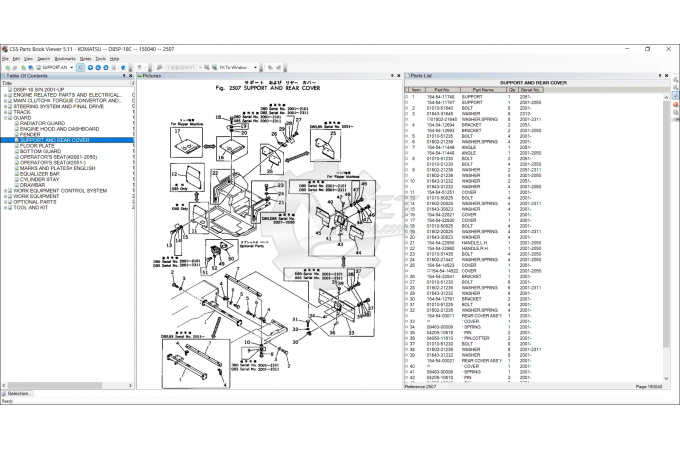The image size is (680, 450).
Task: Switch to the Selection tab
Action: point(17,394)
